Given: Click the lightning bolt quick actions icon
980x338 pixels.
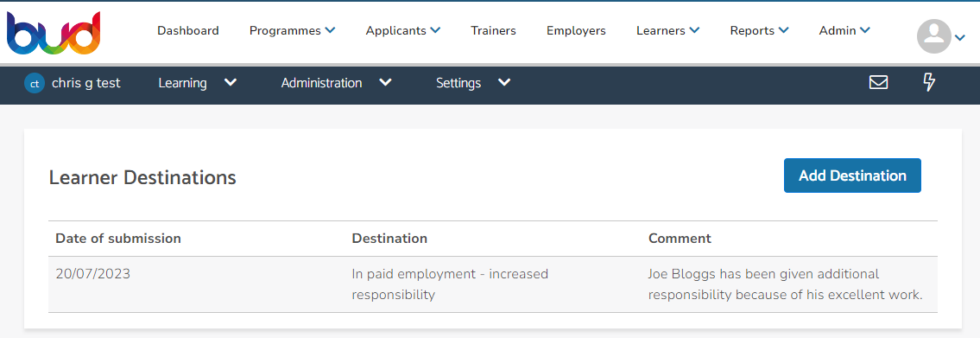Looking at the screenshot, I should coord(929,83).
